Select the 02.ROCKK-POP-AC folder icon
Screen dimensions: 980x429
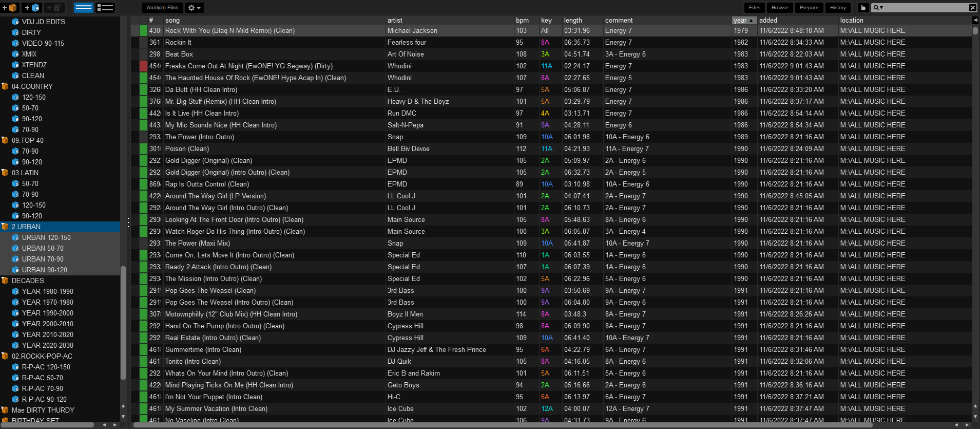coord(5,356)
